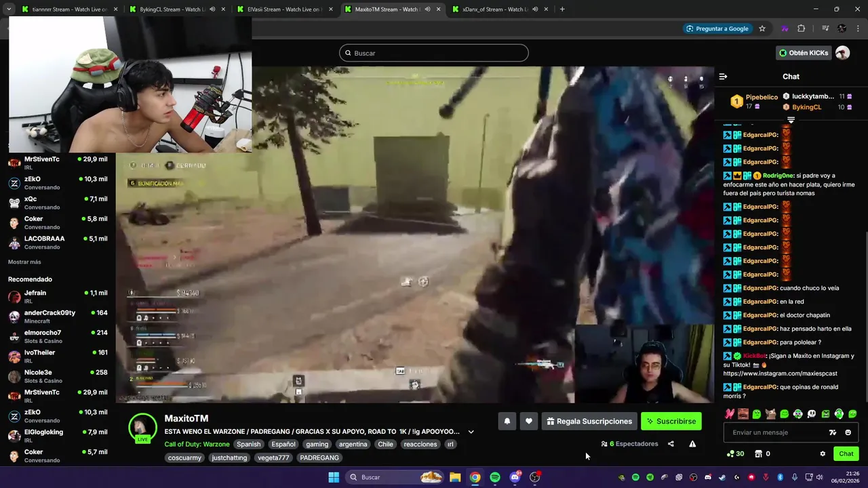Image resolution: width=868 pixels, height=488 pixels.
Task: Open the Chrome profile avatar in toolbar
Action: (842, 28)
